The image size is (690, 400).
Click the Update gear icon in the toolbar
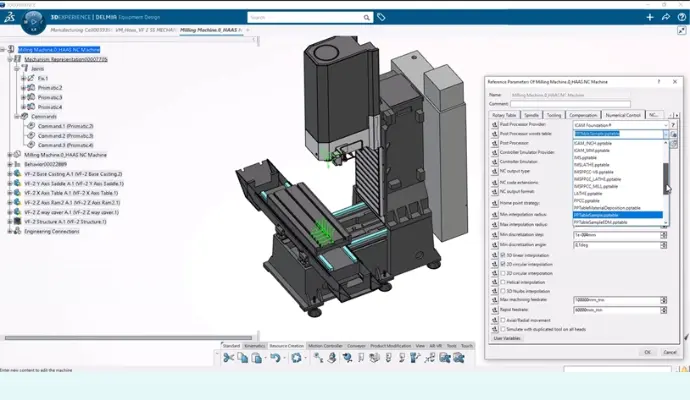(x=296, y=358)
